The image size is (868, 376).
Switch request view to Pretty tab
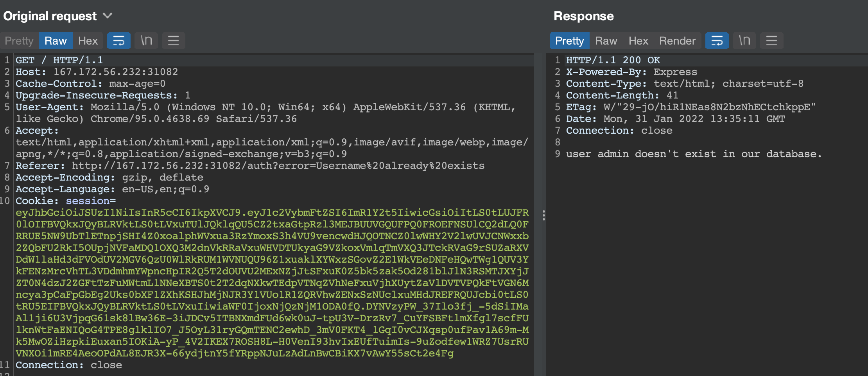(19, 41)
